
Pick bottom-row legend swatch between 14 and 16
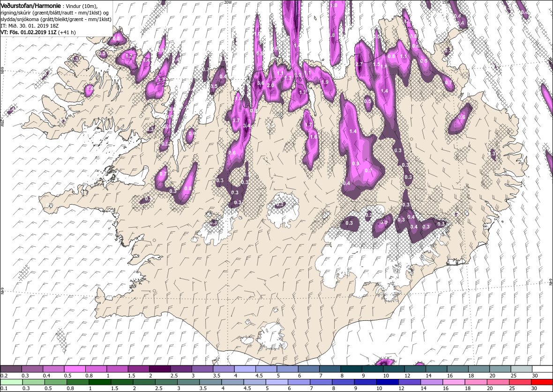coord(431,382)
